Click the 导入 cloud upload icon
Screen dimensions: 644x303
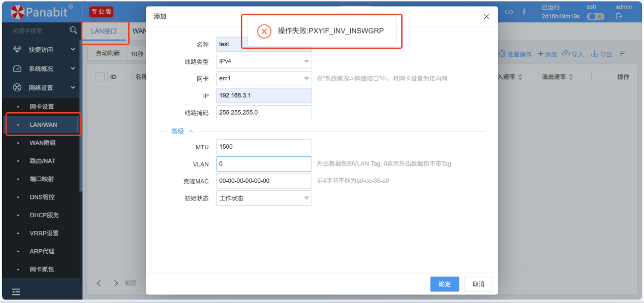tap(566, 54)
